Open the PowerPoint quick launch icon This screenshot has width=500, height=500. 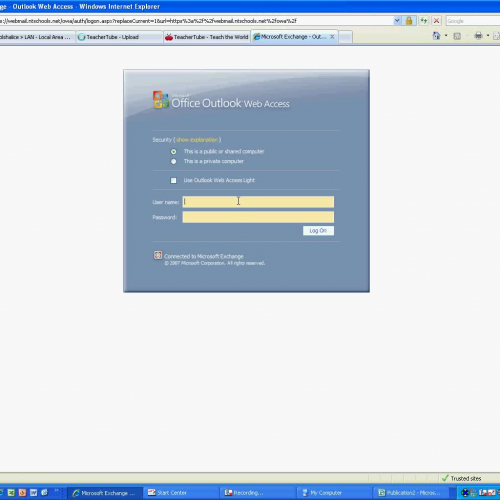(22, 492)
